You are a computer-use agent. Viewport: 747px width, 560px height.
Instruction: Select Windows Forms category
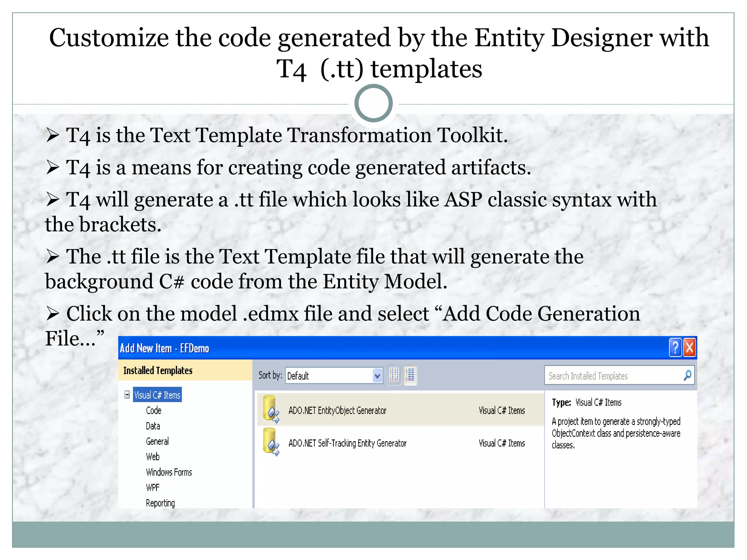(x=169, y=472)
